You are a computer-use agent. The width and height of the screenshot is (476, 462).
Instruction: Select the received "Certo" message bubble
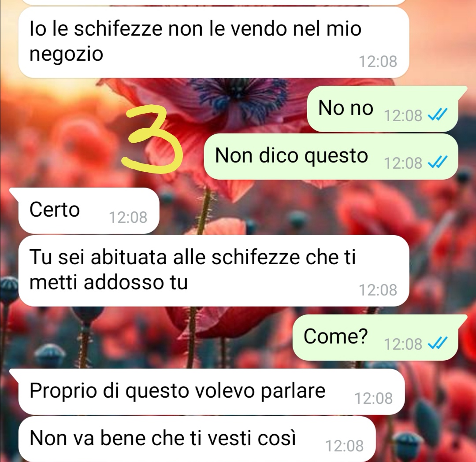coord(89,211)
